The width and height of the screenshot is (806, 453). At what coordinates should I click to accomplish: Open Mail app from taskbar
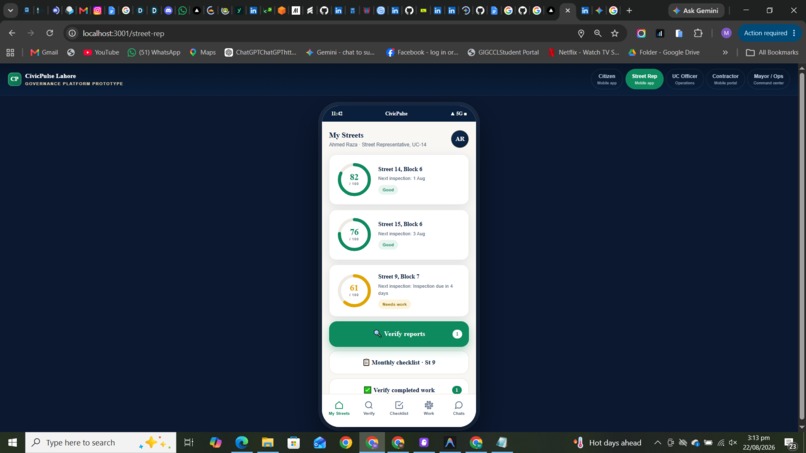pos(320,443)
